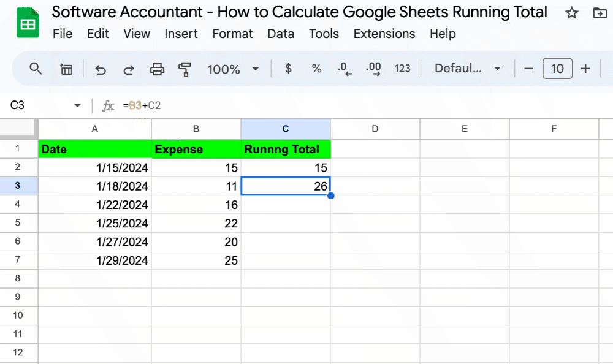Open the Extensions menu

(x=384, y=34)
